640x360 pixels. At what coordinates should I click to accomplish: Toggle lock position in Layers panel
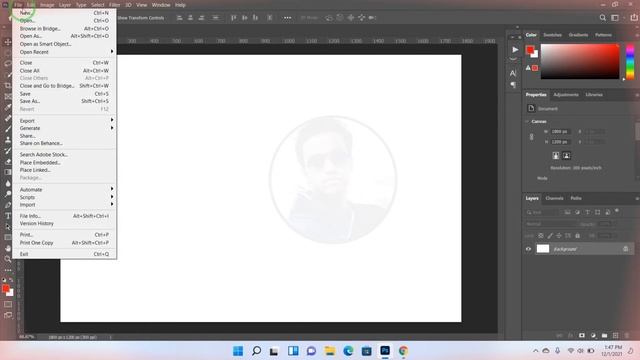point(559,236)
